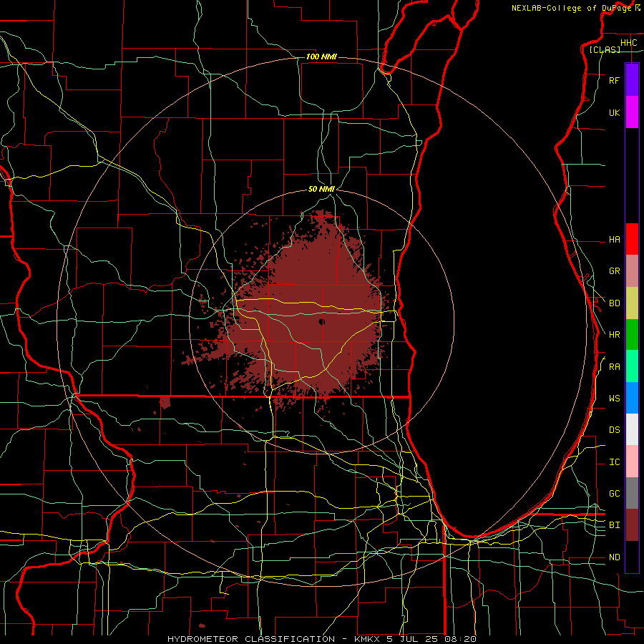Click the HA red legend swatch
Screen dimensions: 644x644
pos(632,239)
